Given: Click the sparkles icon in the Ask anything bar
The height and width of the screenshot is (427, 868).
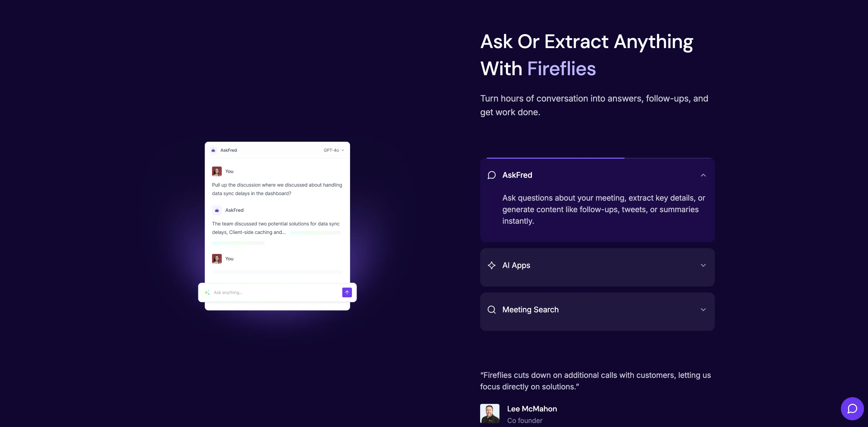Looking at the screenshot, I should tap(207, 292).
